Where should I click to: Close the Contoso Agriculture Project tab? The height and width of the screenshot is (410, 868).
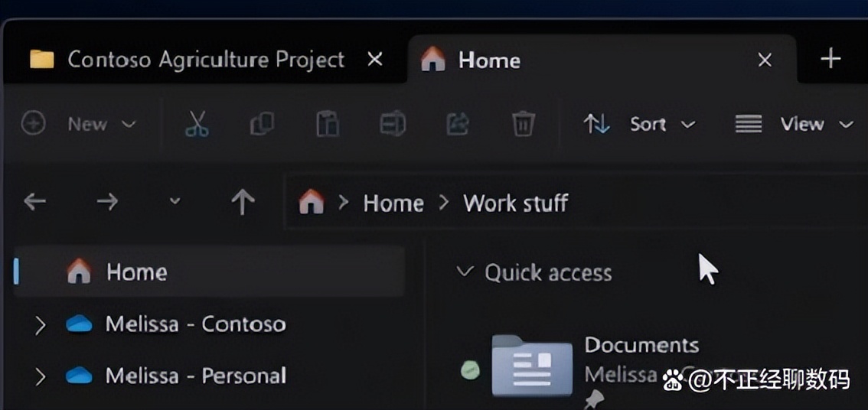click(375, 59)
